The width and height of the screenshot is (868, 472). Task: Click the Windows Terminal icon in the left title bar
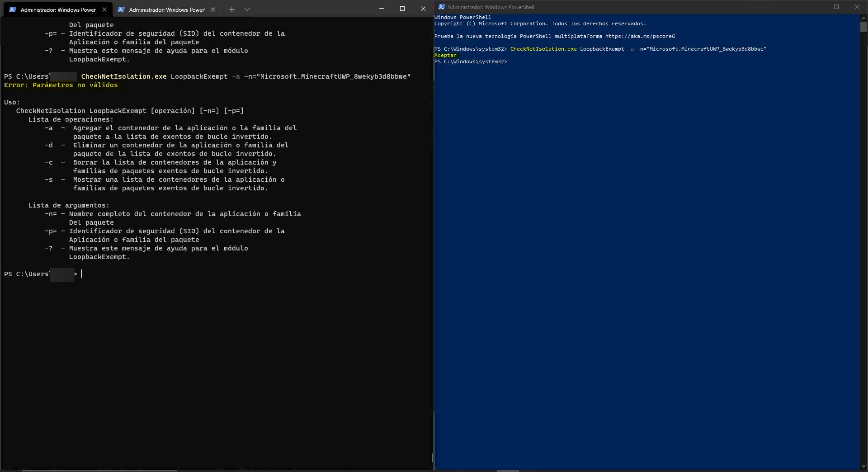tap(12, 9)
